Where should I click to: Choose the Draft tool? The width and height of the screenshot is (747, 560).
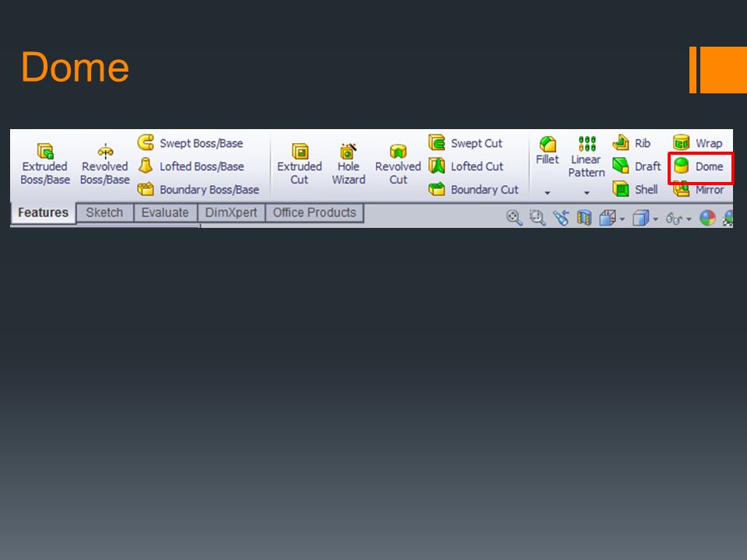[x=637, y=166]
